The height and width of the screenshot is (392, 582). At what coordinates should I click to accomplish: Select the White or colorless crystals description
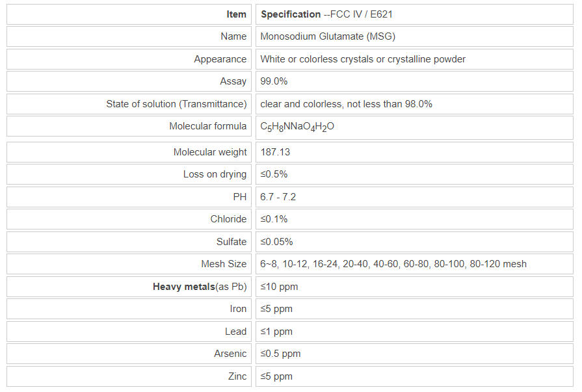tap(363, 59)
